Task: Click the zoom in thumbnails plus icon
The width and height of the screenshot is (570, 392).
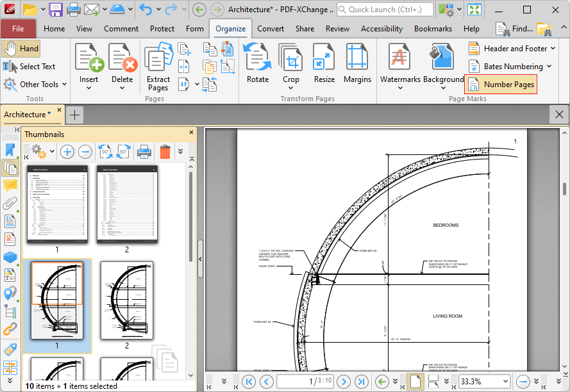Action: 67,152
